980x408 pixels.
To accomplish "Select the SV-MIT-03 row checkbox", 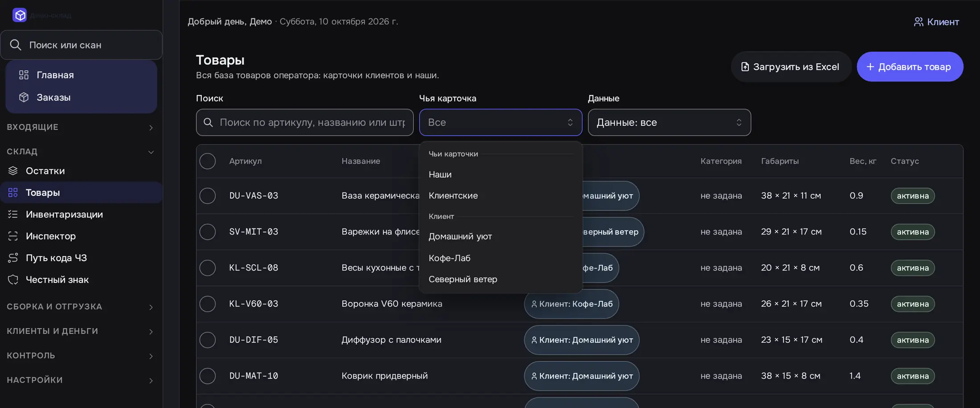I will click(x=208, y=232).
